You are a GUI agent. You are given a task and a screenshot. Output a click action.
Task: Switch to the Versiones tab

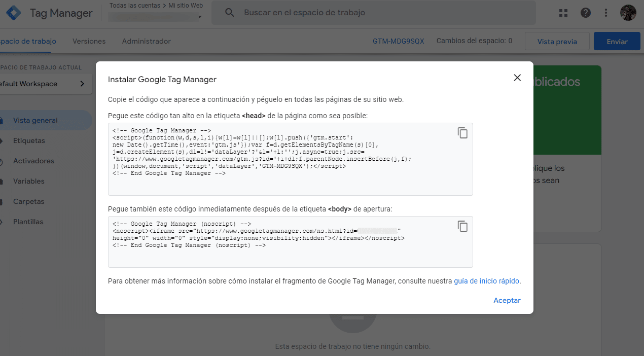pos(89,41)
